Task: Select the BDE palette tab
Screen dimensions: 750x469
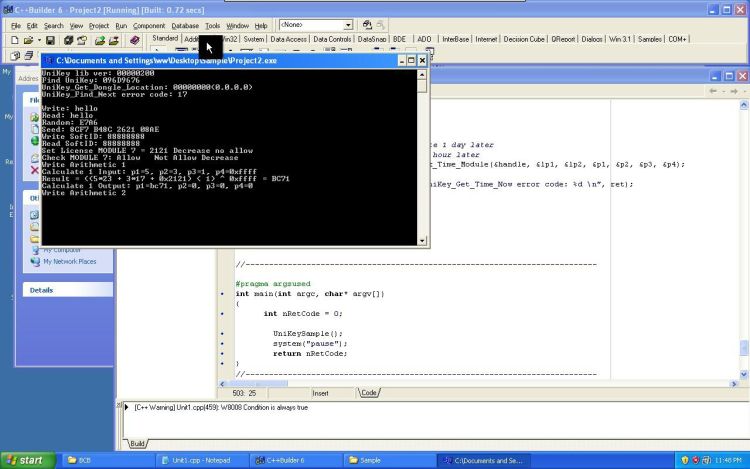Action: coord(399,39)
